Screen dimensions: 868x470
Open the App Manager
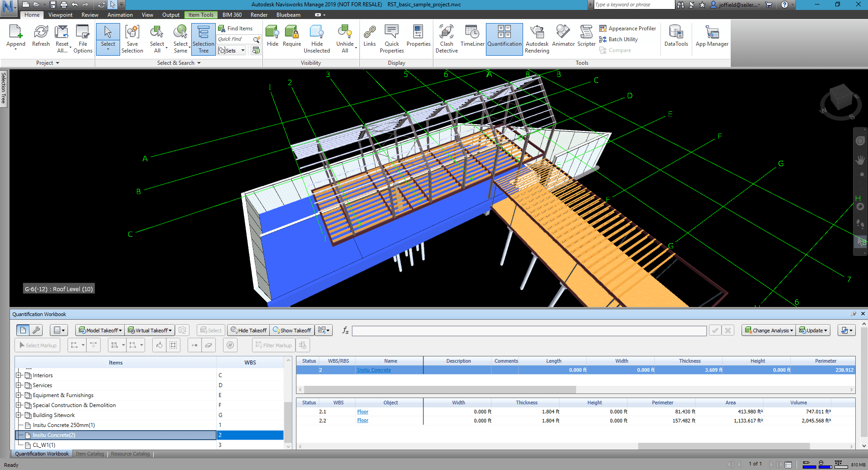pyautogui.click(x=712, y=36)
